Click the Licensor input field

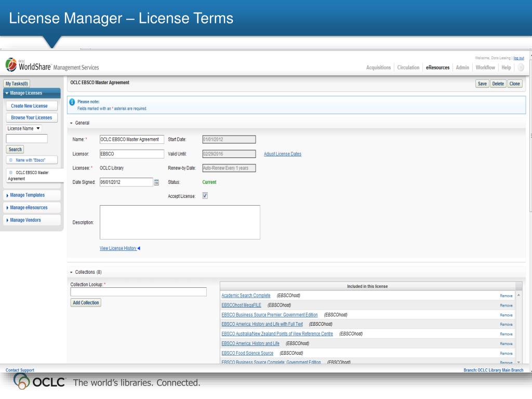coord(131,154)
